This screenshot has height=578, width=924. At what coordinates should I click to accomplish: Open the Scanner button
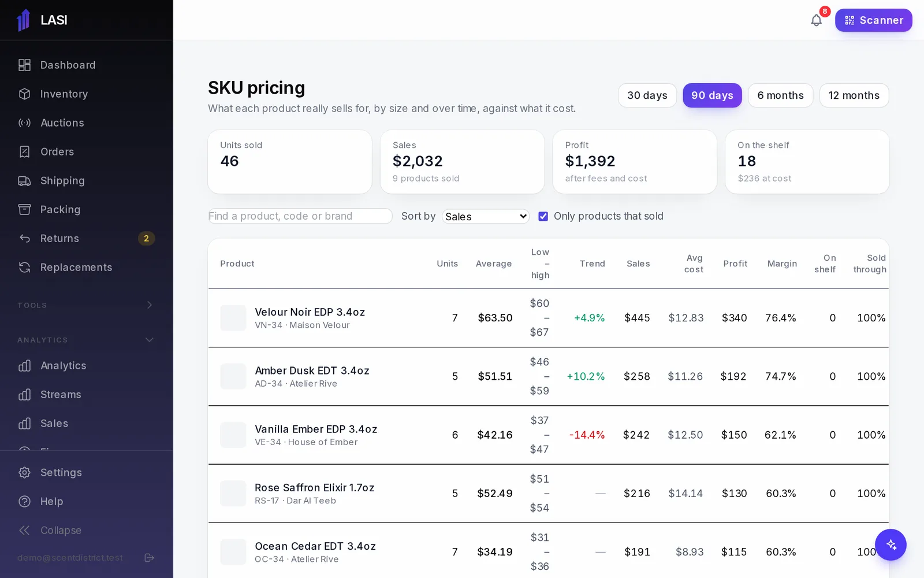click(x=874, y=20)
